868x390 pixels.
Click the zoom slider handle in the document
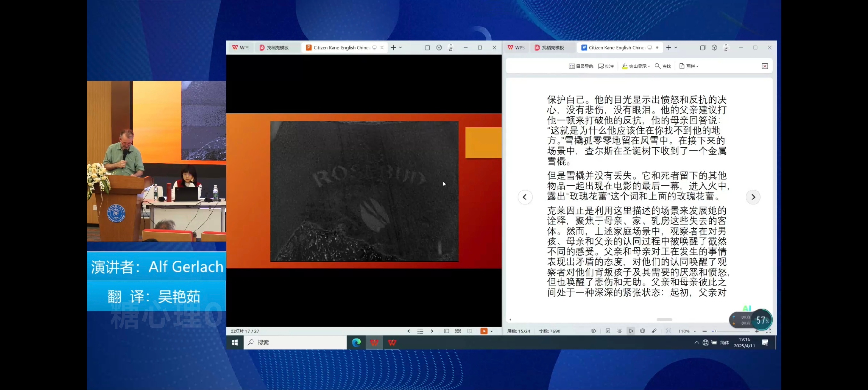click(715, 331)
